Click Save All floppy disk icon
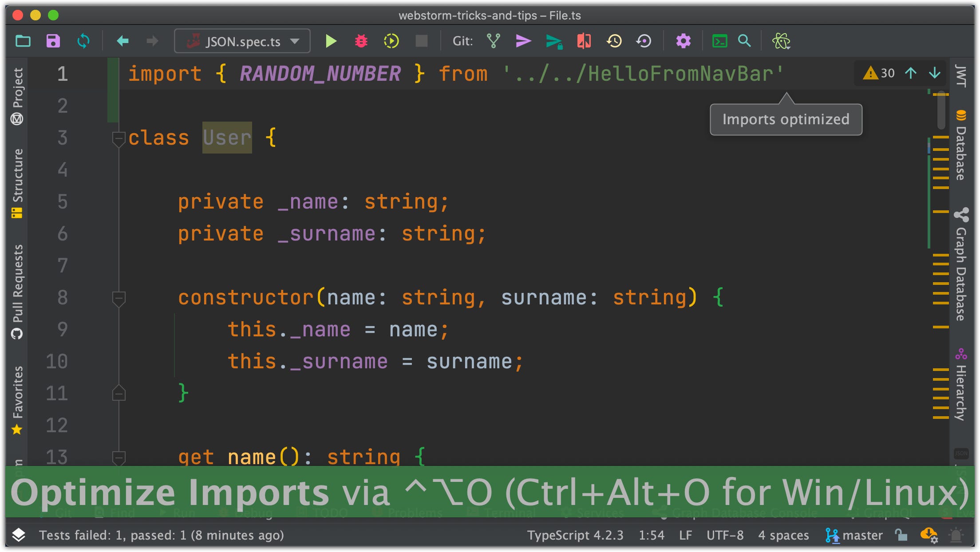The width and height of the screenshot is (980, 552). pos(53,41)
